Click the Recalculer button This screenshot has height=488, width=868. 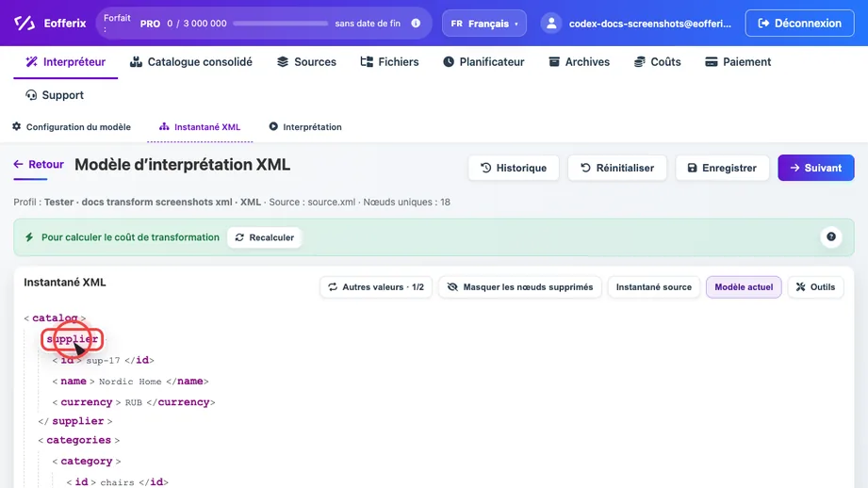(265, 237)
